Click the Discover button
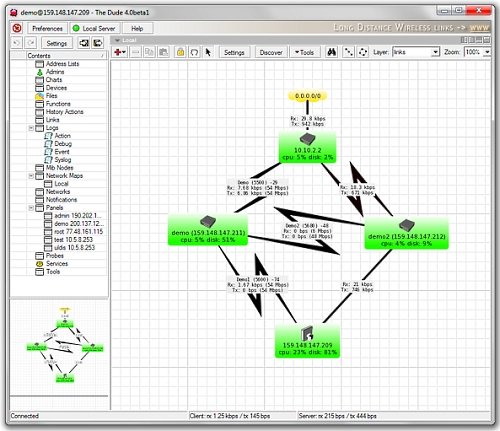 271,52
